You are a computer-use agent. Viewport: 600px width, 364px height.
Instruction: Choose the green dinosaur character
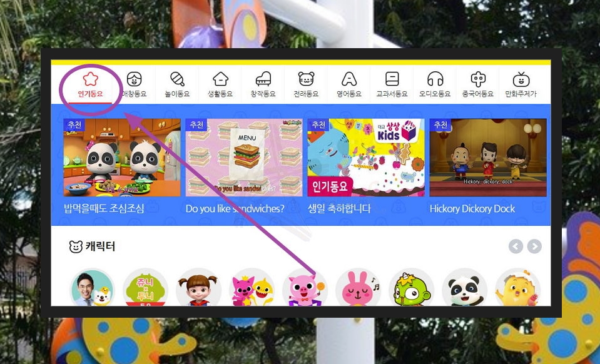pos(411,288)
